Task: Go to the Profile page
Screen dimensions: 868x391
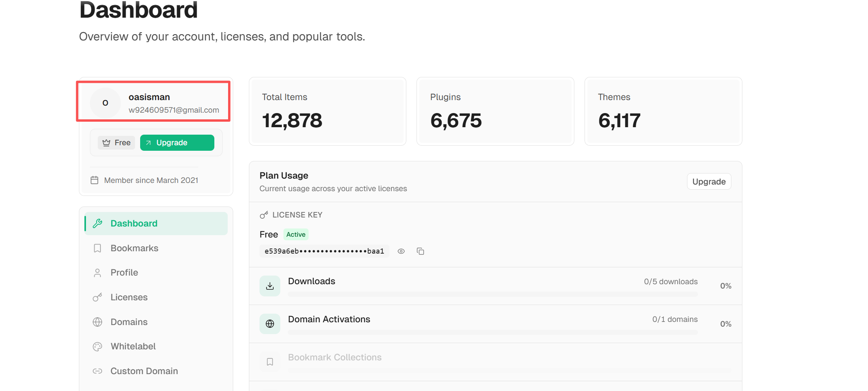Action: [124, 272]
